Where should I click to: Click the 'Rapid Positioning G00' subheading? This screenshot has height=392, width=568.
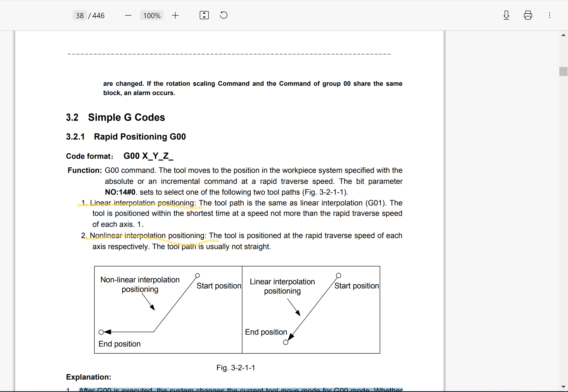click(x=140, y=136)
